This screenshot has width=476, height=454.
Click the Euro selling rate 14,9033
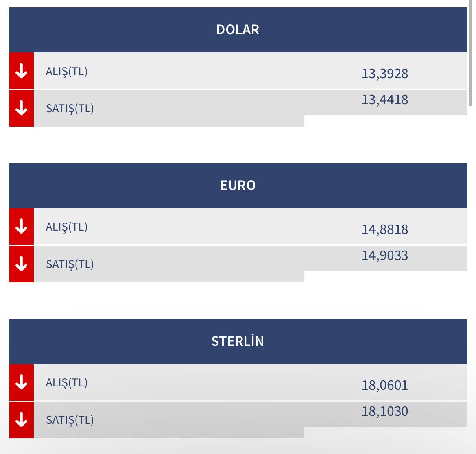(384, 255)
